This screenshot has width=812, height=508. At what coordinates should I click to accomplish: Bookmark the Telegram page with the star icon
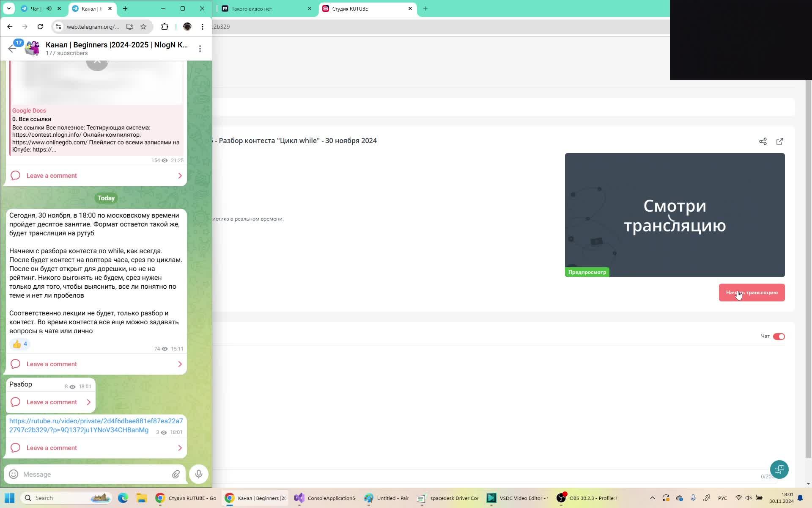(143, 27)
